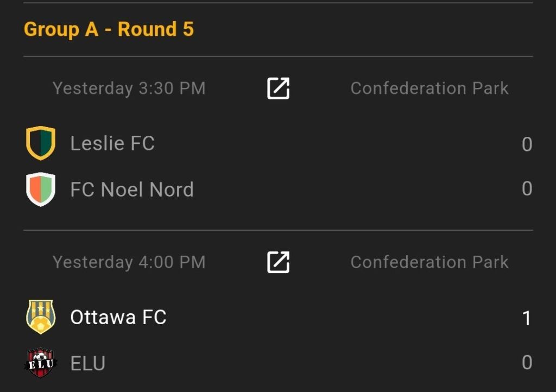Open external link for 3:30 PM match
This screenshot has width=556, height=392.
(278, 88)
